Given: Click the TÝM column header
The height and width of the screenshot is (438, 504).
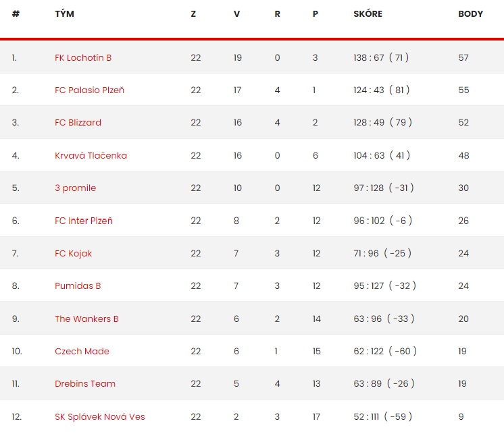Looking at the screenshot, I should coord(65,13).
